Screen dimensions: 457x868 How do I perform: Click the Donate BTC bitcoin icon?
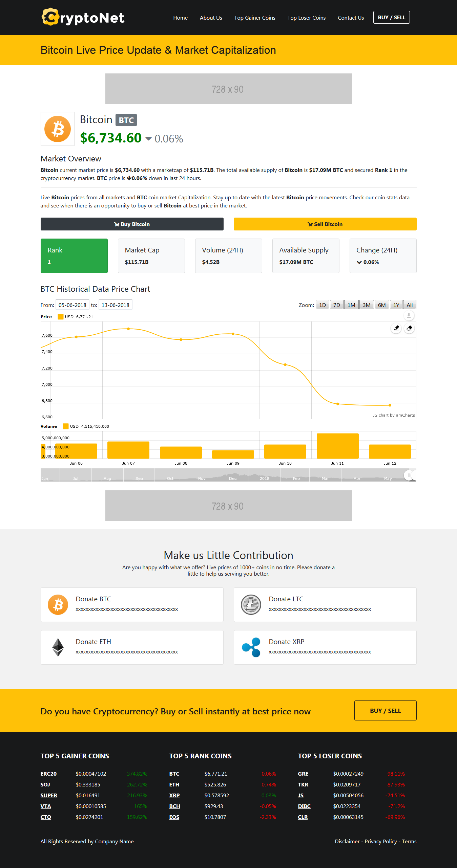point(58,605)
